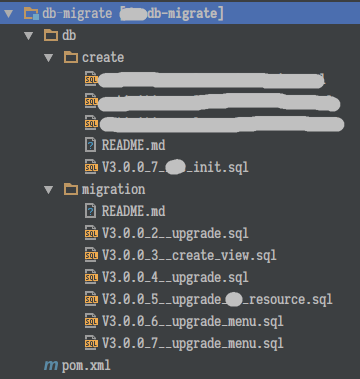Click SQL icon of V3.0.0_3__create_view.sql

pyautogui.click(x=91, y=255)
